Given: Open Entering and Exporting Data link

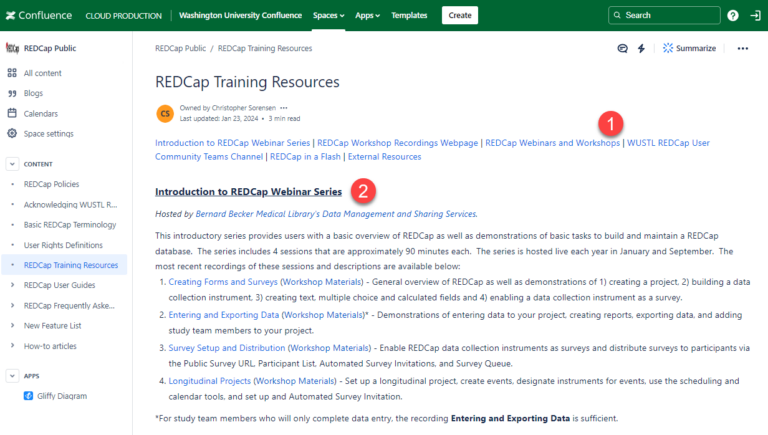Looking at the screenshot, I should tap(223, 314).
